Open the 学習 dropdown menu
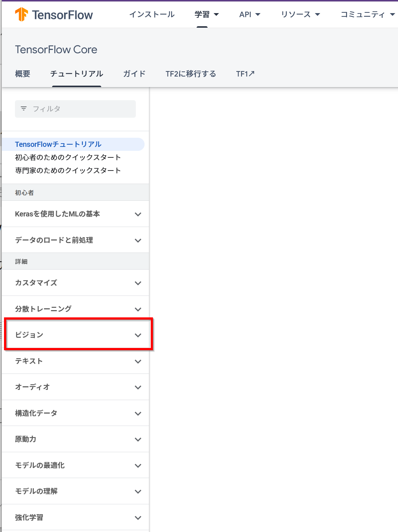This screenshot has height=532, width=398. click(206, 15)
